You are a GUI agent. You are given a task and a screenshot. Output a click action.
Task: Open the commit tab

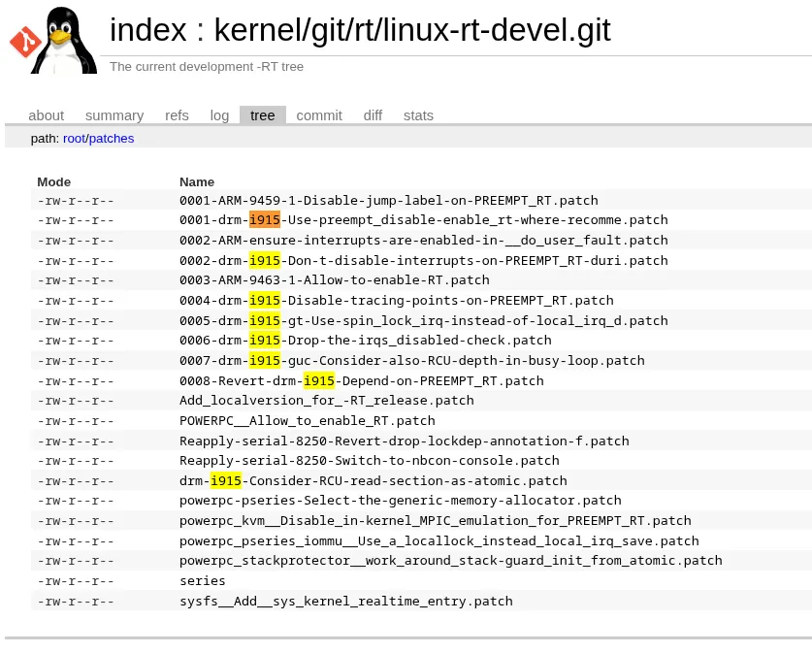click(x=319, y=115)
